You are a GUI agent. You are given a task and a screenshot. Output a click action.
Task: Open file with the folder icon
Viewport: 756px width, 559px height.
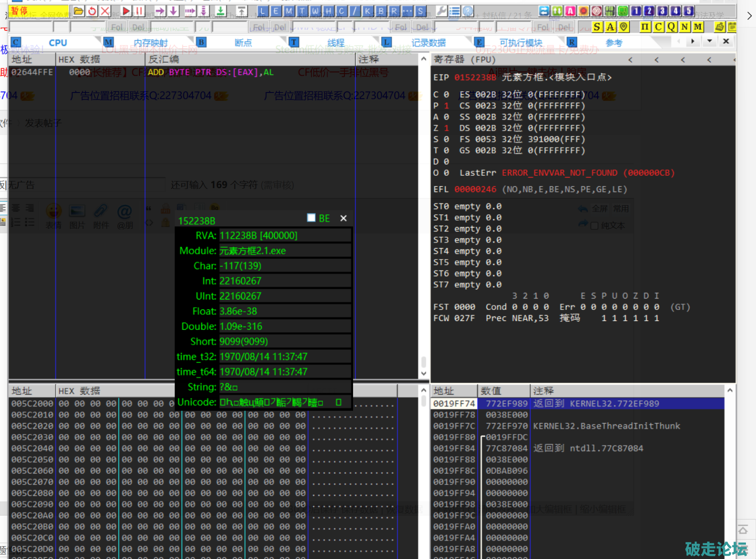click(79, 11)
